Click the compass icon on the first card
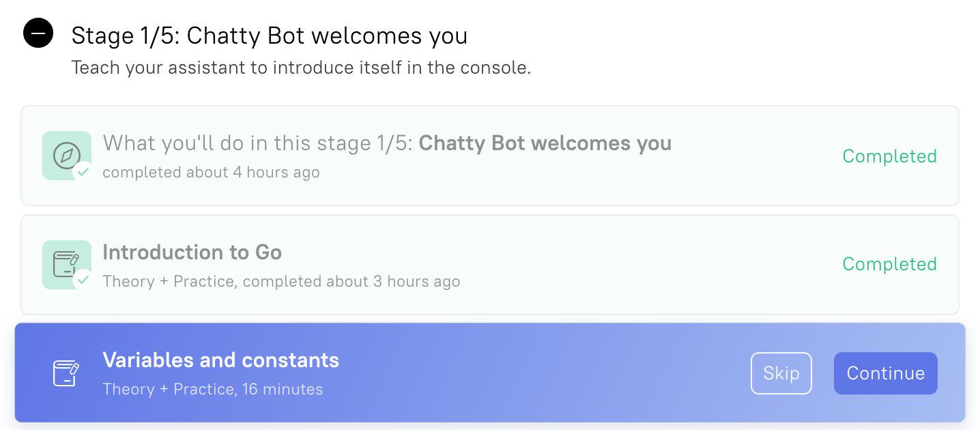This screenshot has height=430, width=980. tap(67, 156)
